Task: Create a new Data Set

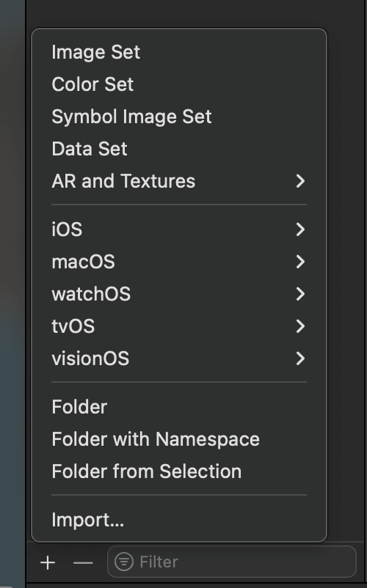Action: (x=179, y=149)
